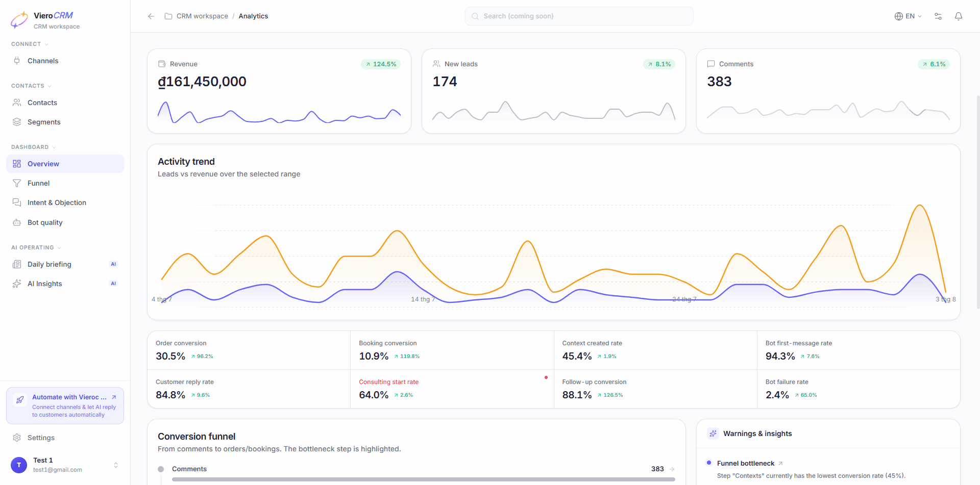Click Customer reply rate 84.8%

(249, 389)
